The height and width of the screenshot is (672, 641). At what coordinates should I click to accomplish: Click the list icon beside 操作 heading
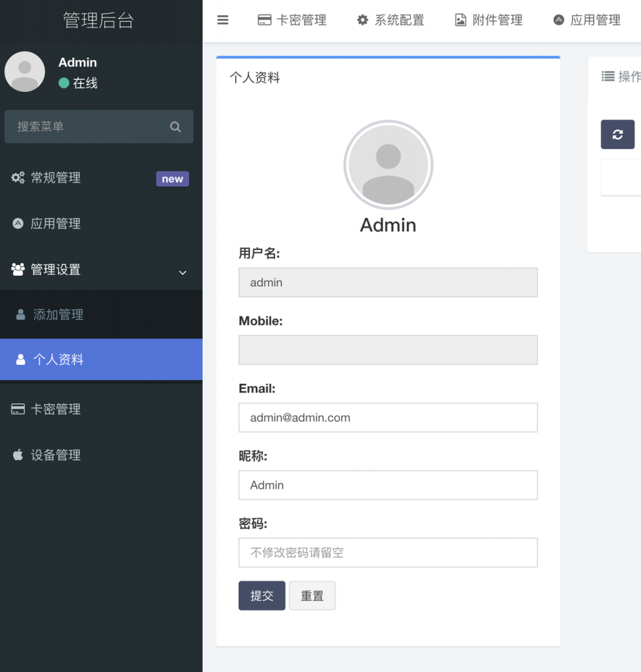(608, 76)
